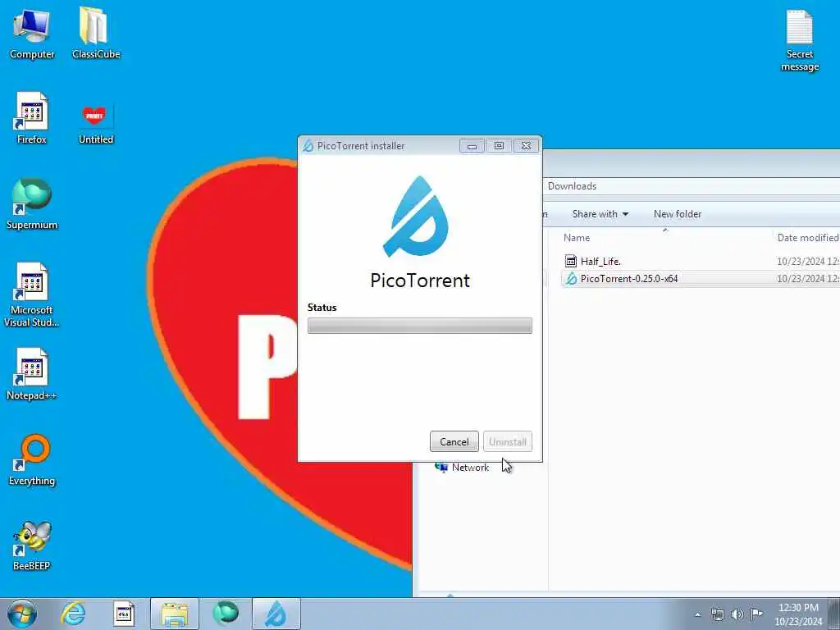840x630 pixels.
Task: Select the Firefox desktop shortcut
Action: point(32,118)
